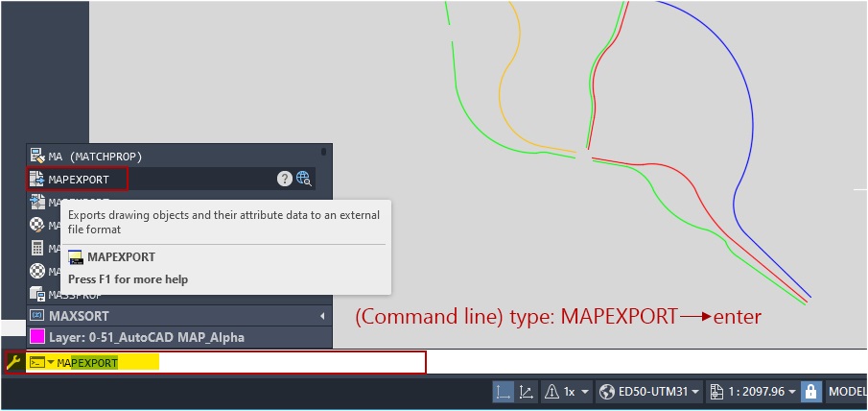Click the MODEL space button
Screen dimensions: 868x411
click(x=848, y=392)
